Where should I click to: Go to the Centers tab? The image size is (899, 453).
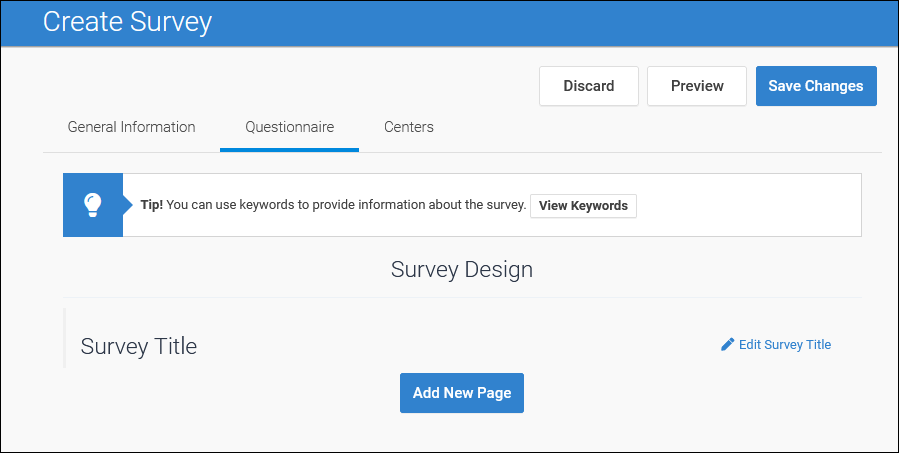pyautogui.click(x=409, y=127)
